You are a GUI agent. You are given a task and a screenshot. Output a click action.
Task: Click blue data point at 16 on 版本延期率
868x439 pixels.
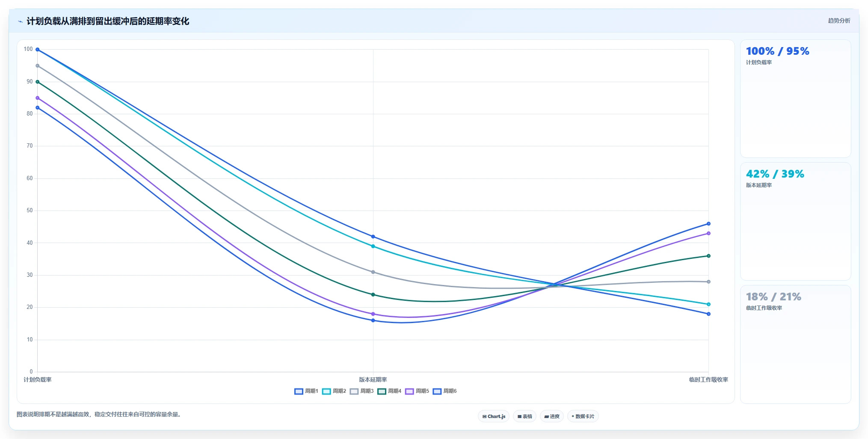tap(373, 320)
